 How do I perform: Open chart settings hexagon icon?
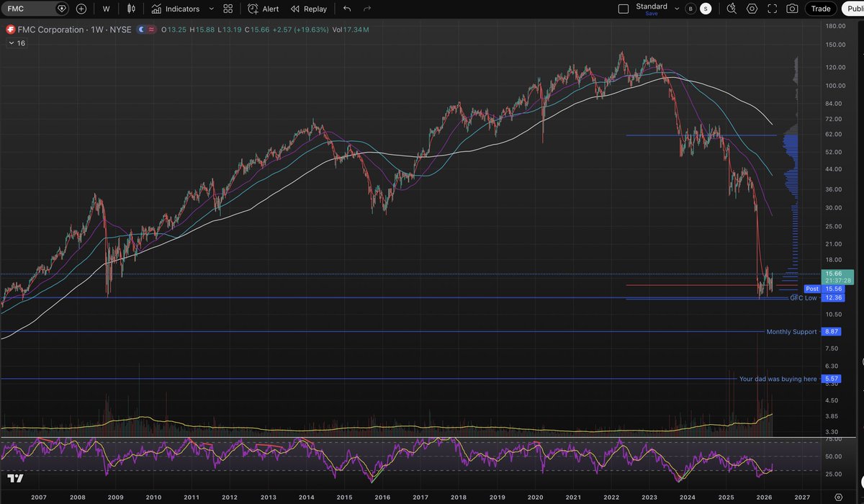[x=752, y=9]
